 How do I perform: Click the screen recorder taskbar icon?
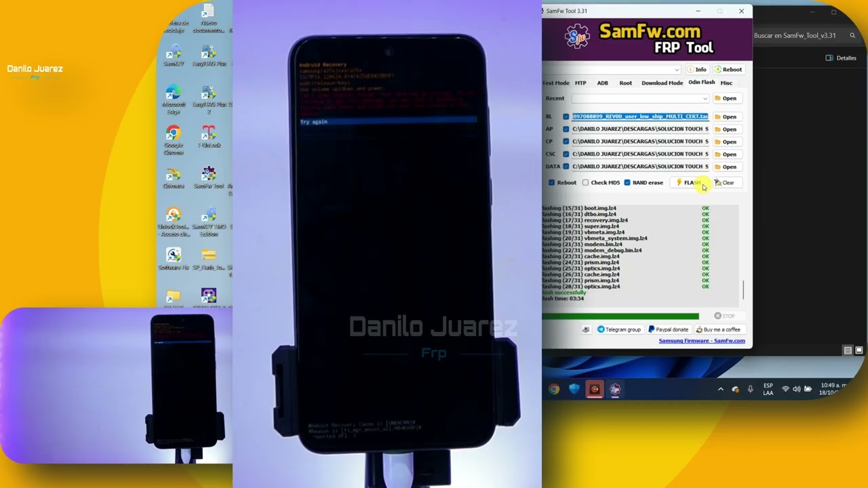(x=595, y=389)
